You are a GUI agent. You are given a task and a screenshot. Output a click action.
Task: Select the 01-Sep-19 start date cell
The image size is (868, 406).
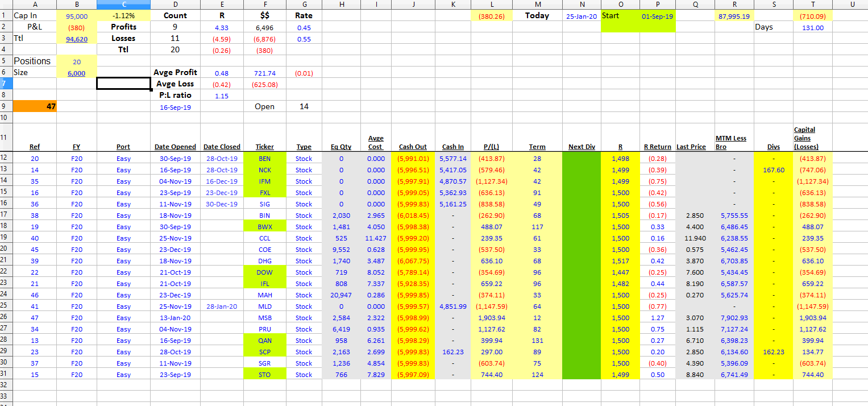(657, 16)
